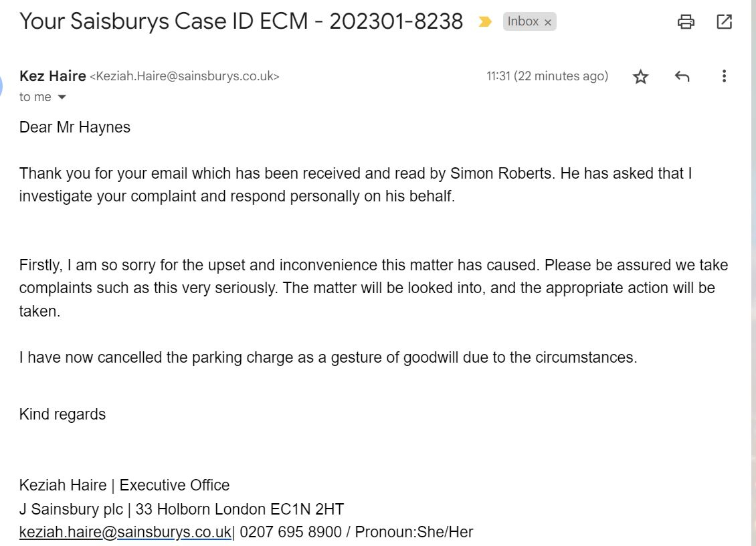Expand recipient details arrow next to 'to me'
This screenshot has width=756, height=546.
[x=62, y=97]
